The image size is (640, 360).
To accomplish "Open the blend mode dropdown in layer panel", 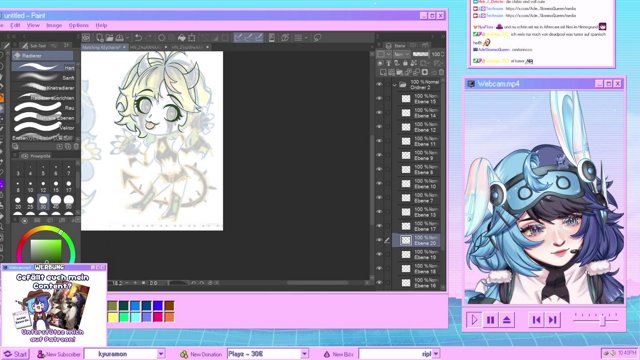I will pyautogui.click(x=401, y=54).
